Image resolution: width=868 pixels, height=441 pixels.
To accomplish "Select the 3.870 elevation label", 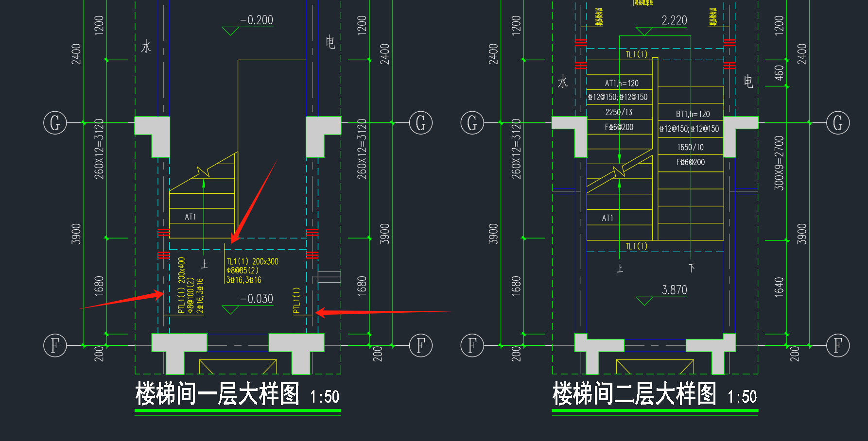I will (x=675, y=290).
